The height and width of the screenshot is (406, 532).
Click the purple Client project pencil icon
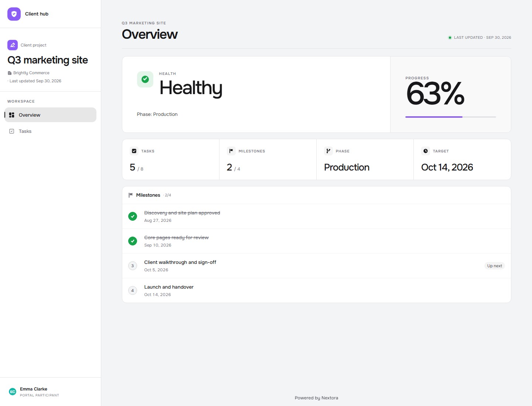(13, 45)
